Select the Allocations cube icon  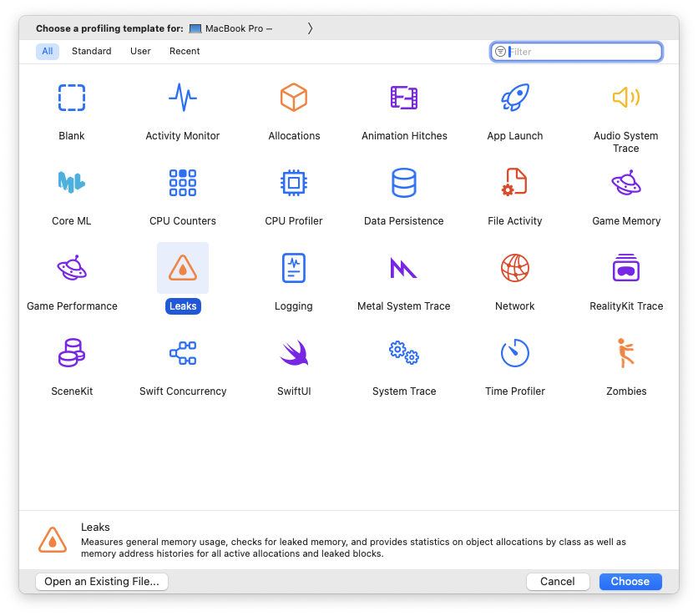pos(294,98)
